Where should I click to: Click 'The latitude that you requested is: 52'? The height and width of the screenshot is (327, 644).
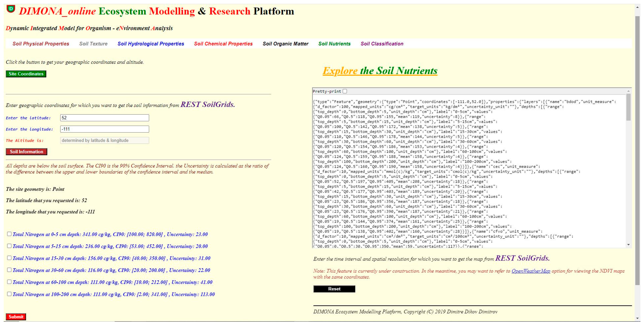click(46, 200)
